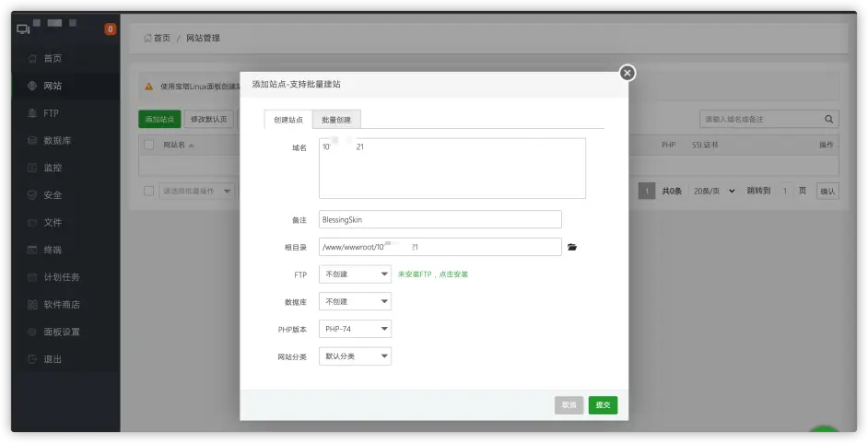Click the 共0条 total count text
The width and height of the screenshot is (868, 443).
click(x=672, y=191)
